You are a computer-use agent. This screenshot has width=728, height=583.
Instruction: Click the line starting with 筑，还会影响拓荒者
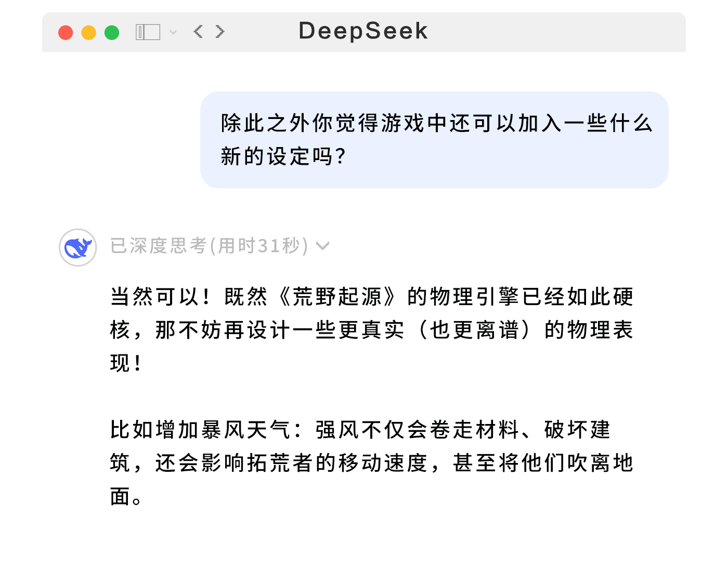(x=371, y=463)
